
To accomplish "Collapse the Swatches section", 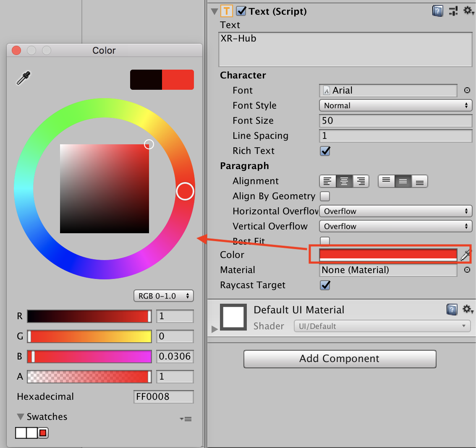I will pos(20,417).
